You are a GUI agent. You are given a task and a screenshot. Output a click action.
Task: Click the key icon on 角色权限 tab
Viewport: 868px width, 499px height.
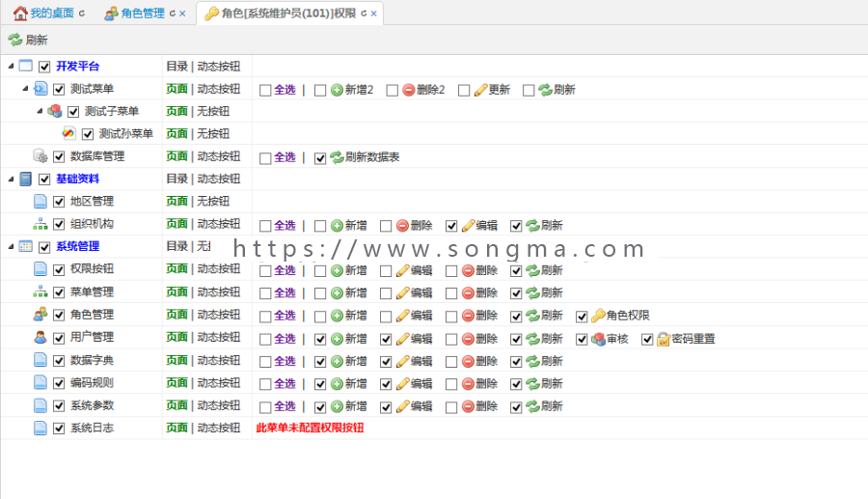click(x=211, y=14)
